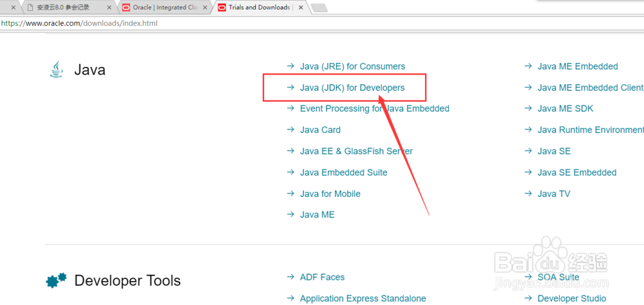Open the Java TV link
The height and width of the screenshot is (305, 644).
coord(554,194)
